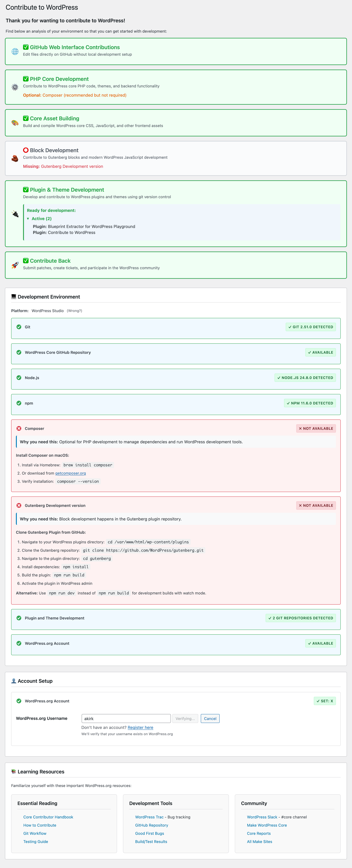Open the Make WordPress Core link

267,825
